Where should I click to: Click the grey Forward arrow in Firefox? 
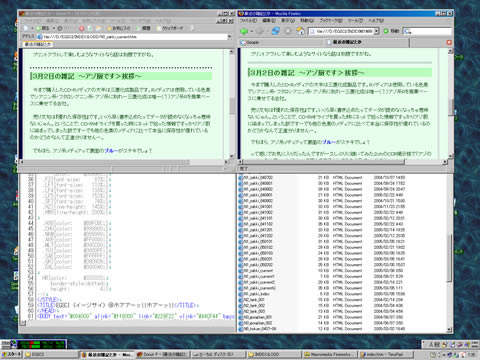(260, 31)
